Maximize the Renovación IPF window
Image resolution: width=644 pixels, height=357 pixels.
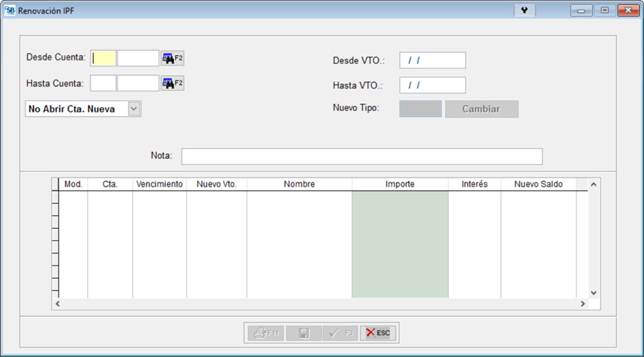pos(605,10)
